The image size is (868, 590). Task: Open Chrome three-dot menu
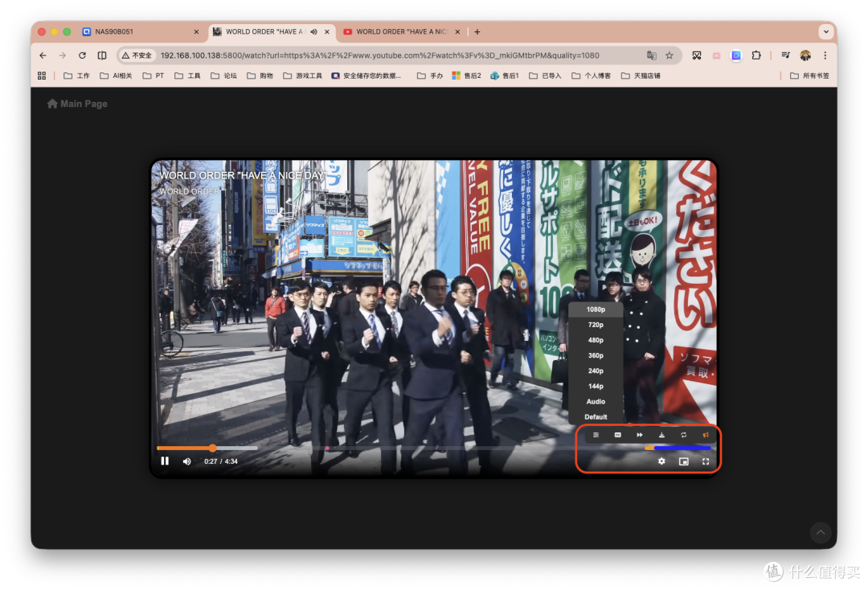pyautogui.click(x=825, y=55)
